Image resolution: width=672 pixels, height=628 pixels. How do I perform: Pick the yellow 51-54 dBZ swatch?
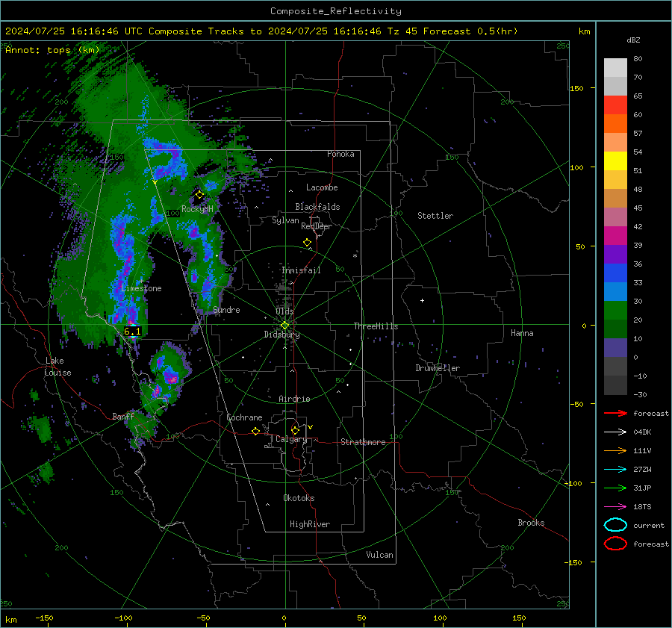pyautogui.click(x=615, y=161)
